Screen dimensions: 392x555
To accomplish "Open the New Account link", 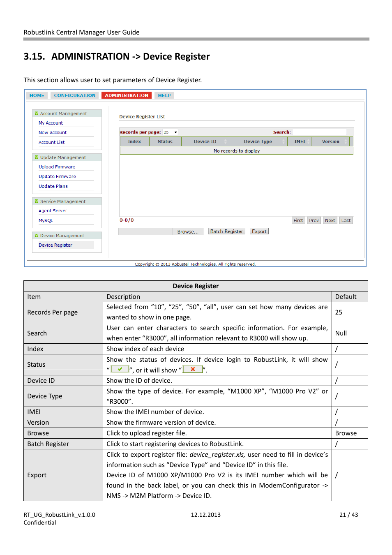I will point(53,132).
